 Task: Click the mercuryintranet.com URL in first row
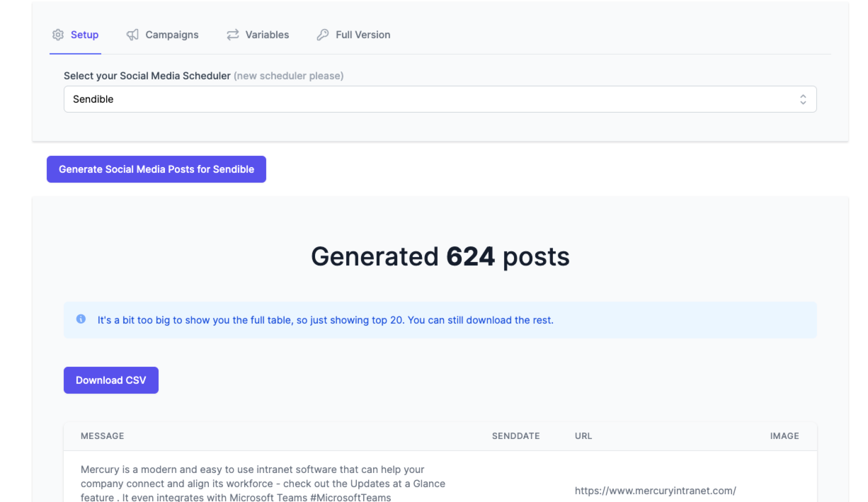pos(655,490)
